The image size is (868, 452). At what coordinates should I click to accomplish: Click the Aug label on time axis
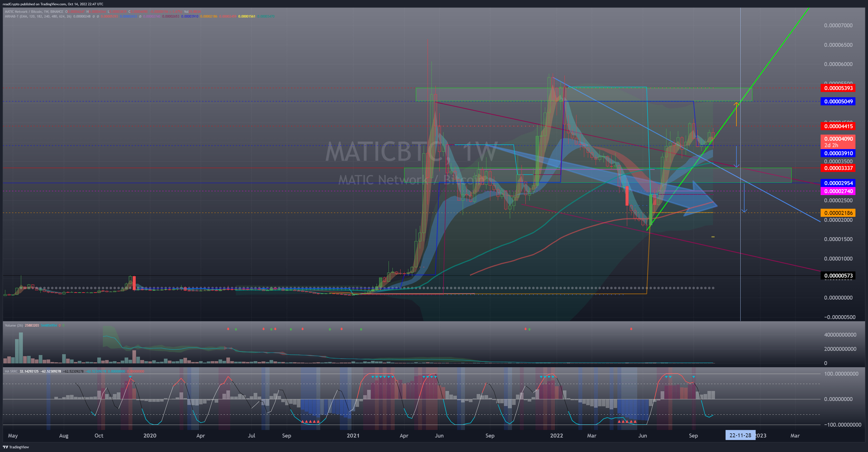[64, 436]
